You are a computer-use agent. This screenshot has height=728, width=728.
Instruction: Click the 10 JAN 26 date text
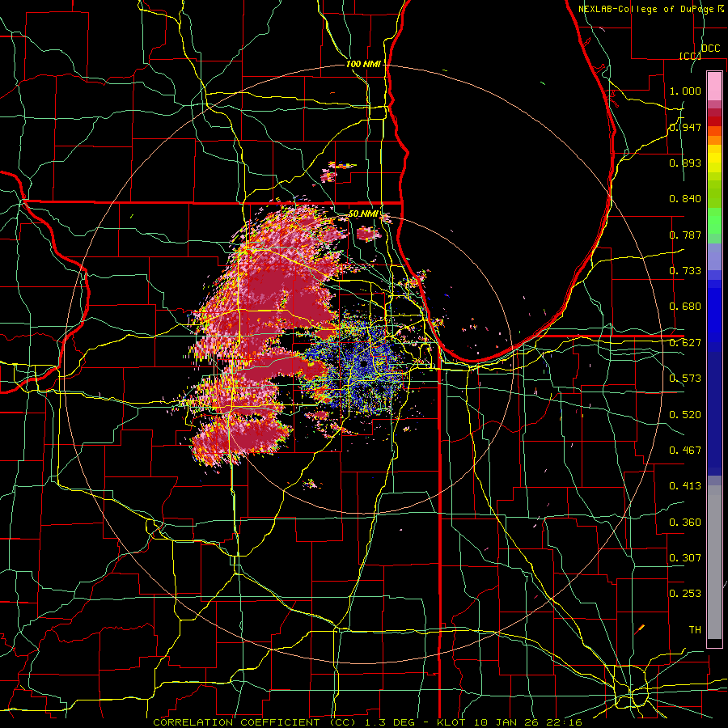point(508,722)
